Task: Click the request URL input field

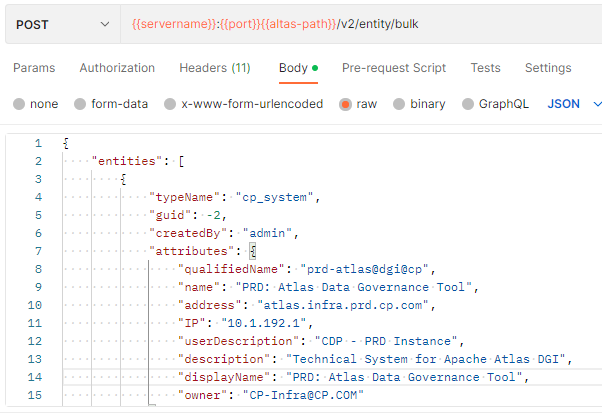Action: coord(361,25)
